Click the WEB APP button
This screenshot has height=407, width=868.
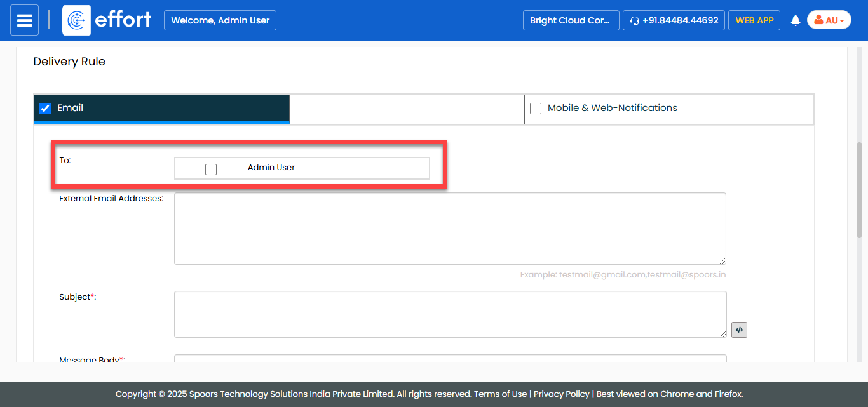tap(754, 20)
